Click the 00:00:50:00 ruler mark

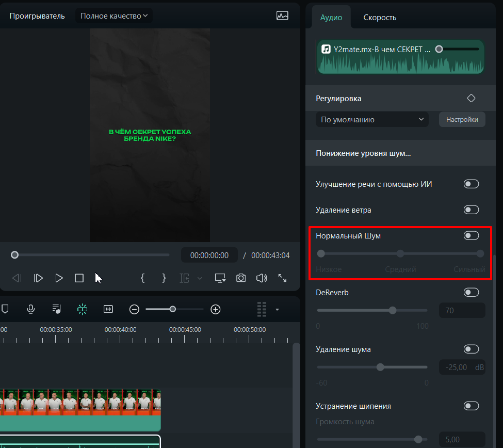point(250,330)
